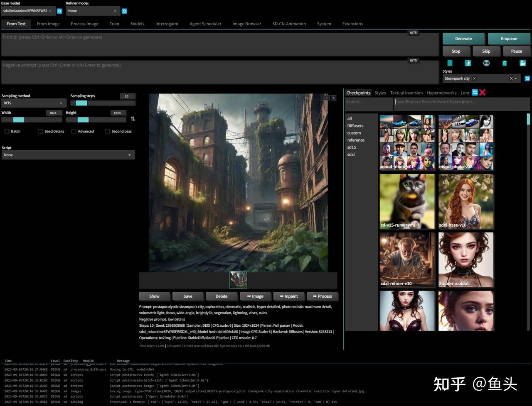The image size is (532, 406).
Task: Click the refresh icon beside the Refiner model dropdown
Action: [x=124, y=11]
